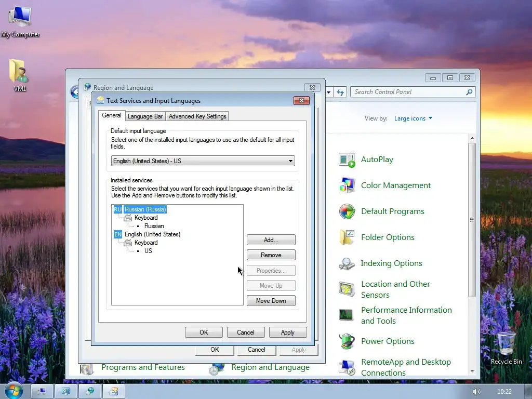Open Indexing Options icon
The image size is (532, 399).
coord(347,263)
